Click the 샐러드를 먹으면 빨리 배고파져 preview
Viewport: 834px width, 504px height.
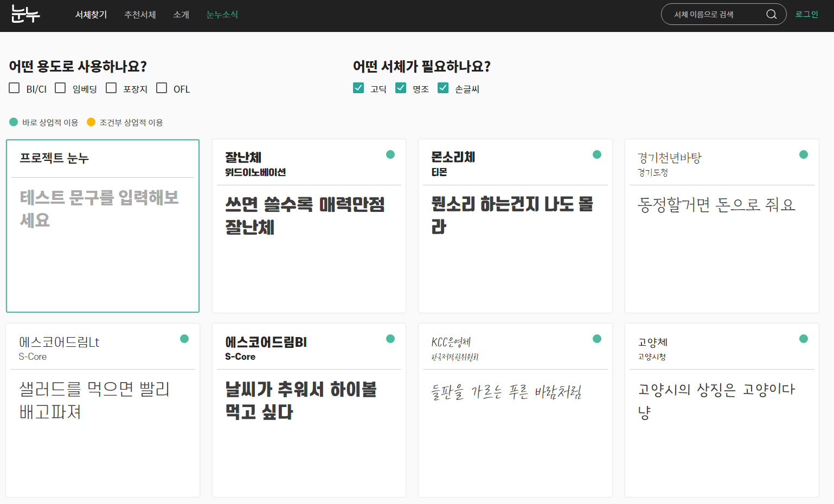[x=95, y=400]
